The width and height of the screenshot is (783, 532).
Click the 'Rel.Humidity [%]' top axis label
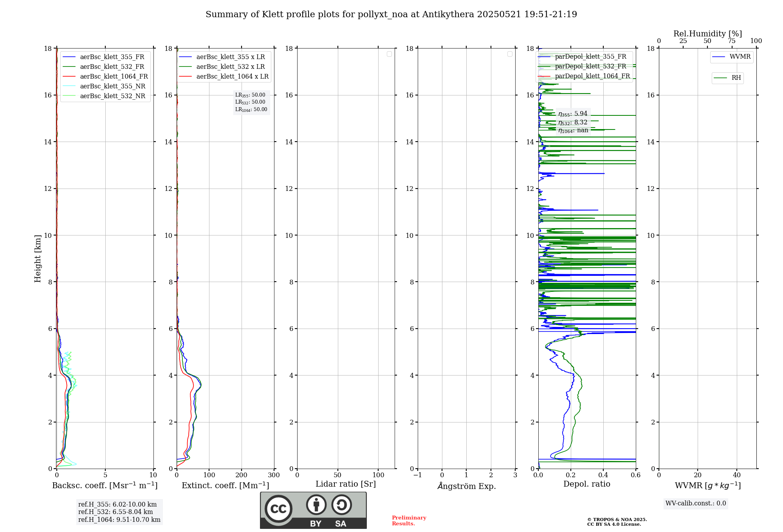click(707, 34)
